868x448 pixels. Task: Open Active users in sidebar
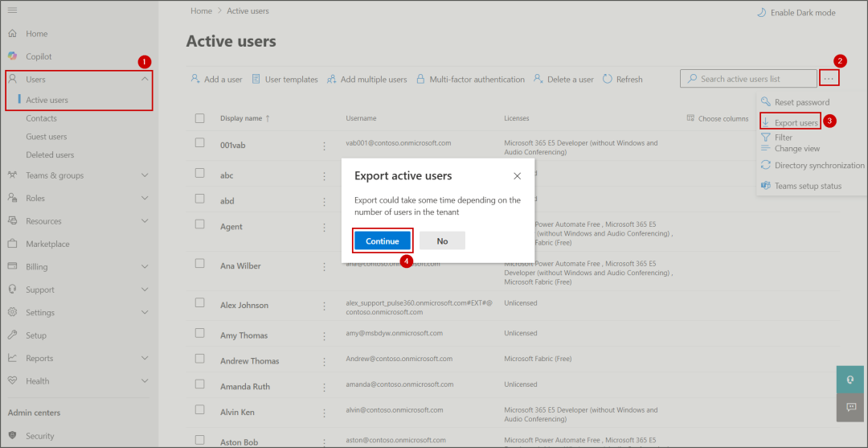[47, 101]
